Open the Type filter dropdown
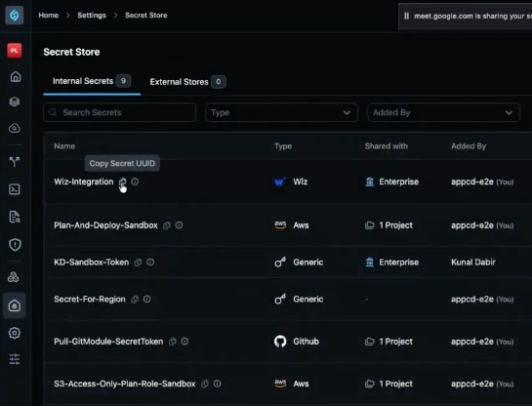The width and height of the screenshot is (532, 406). point(281,112)
